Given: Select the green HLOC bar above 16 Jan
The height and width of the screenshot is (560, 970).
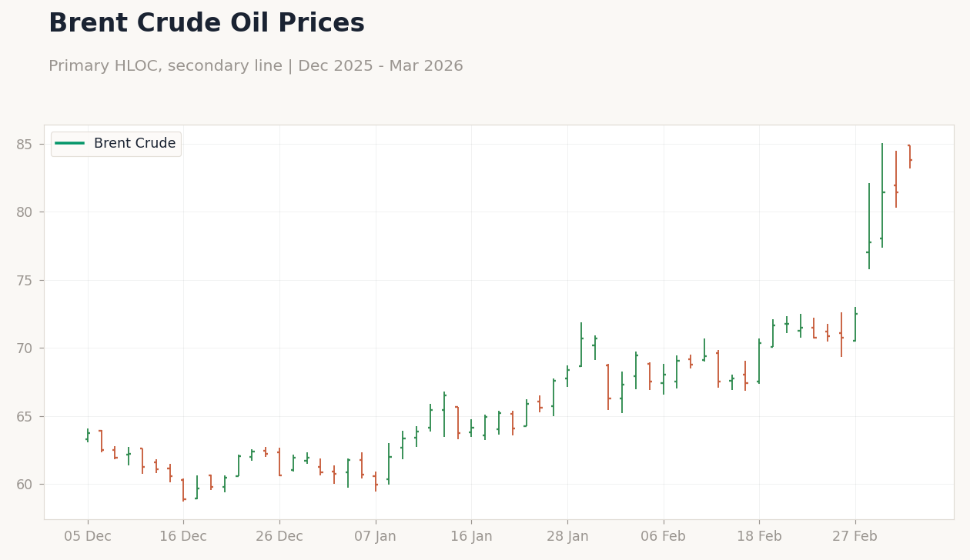Looking at the screenshot, I should [471, 428].
